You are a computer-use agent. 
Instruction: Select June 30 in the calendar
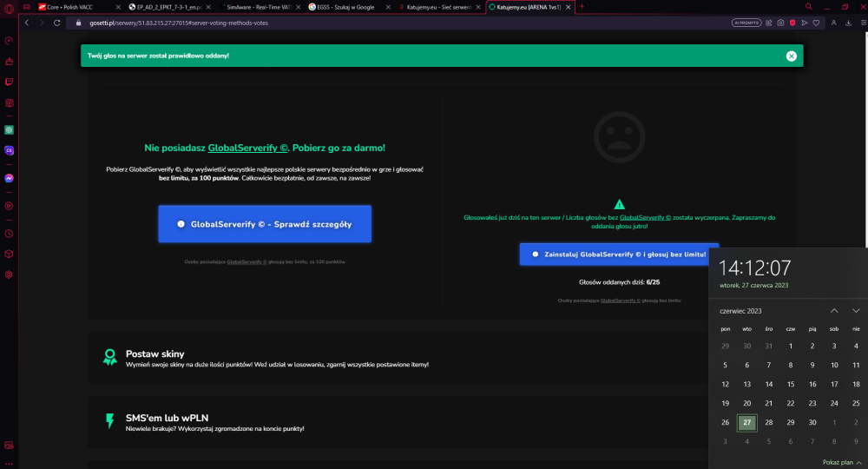coord(812,422)
